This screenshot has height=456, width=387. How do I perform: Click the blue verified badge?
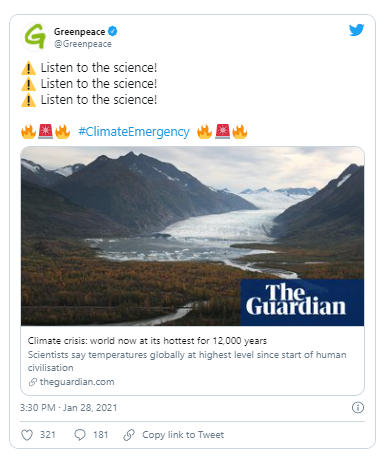(x=113, y=31)
